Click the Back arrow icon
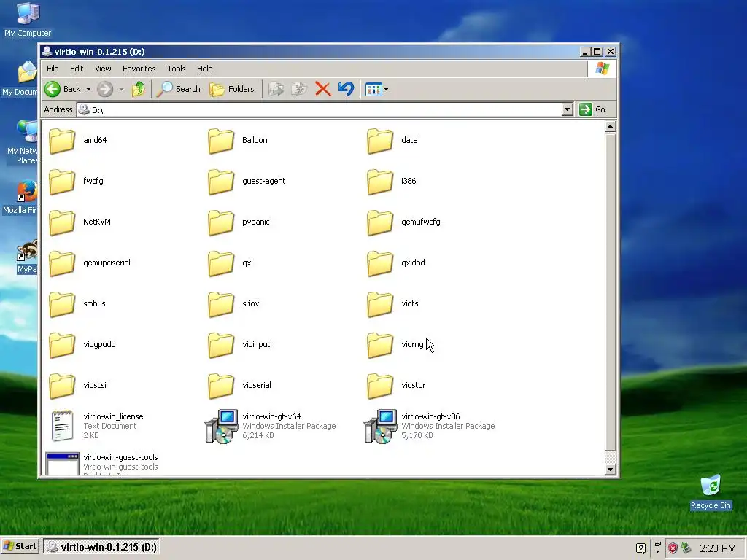The image size is (747, 560). click(53, 89)
